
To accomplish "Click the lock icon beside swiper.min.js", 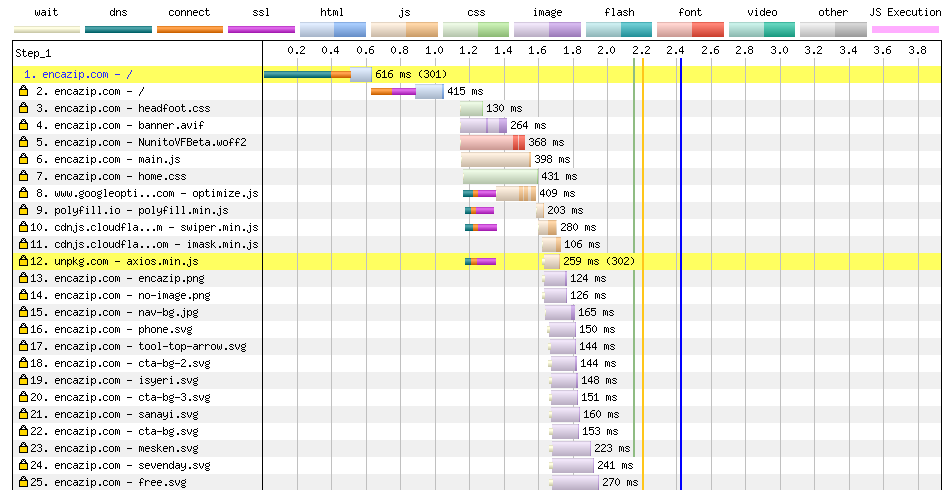I will click(24, 227).
